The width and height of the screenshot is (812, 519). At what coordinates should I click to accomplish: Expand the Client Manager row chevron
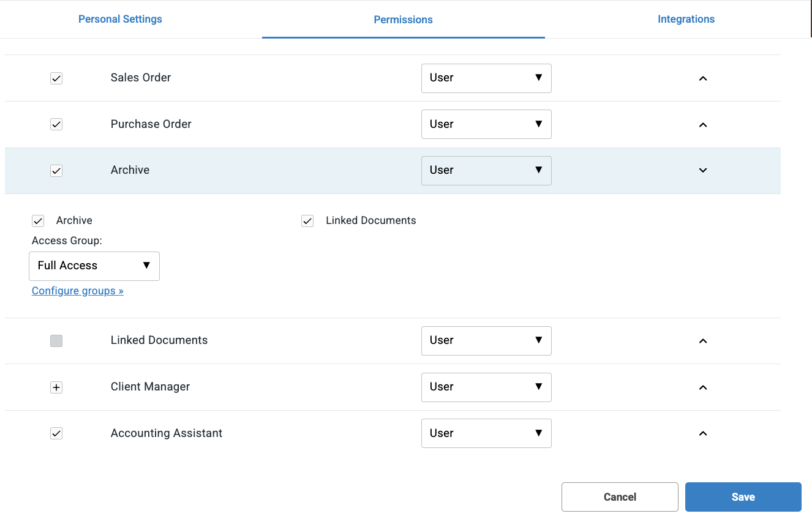[703, 387]
